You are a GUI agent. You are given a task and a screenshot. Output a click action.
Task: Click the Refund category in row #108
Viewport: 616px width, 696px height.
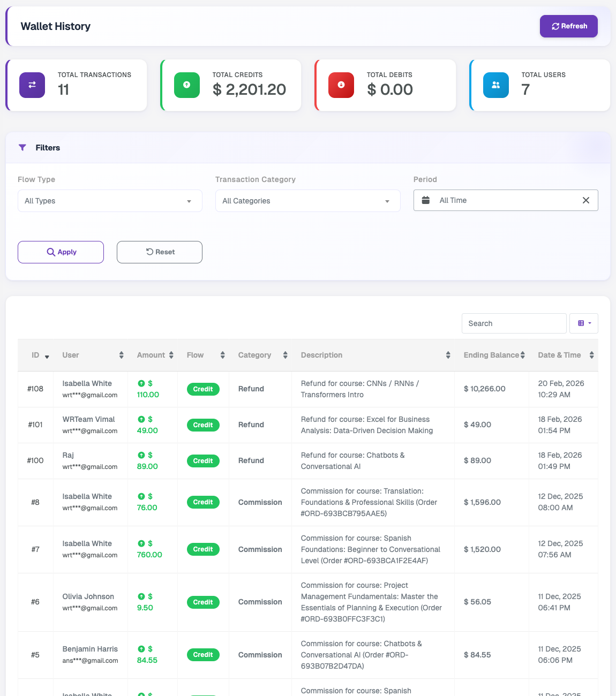coord(251,389)
